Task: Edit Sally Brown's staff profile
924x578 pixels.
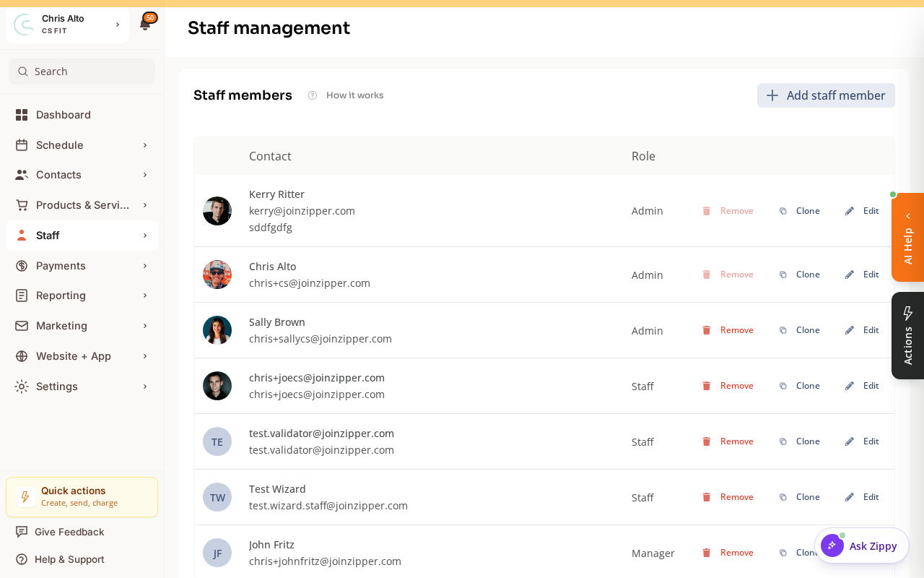Action: pos(861,330)
